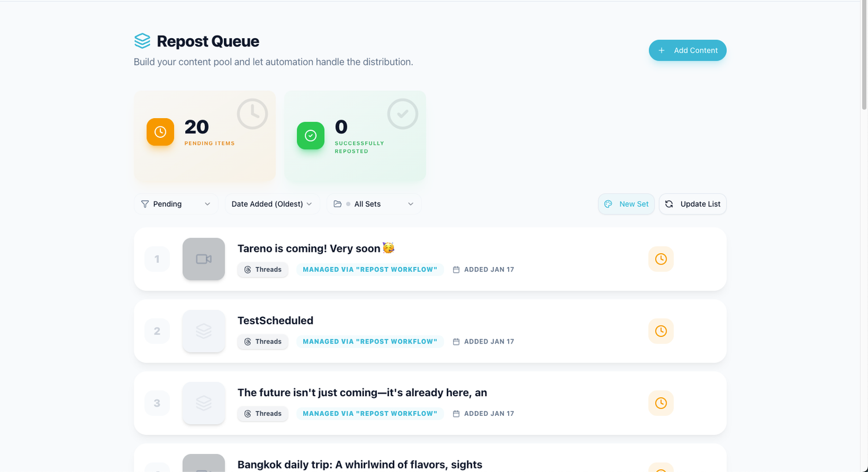This screenshot has height=472, width=868.
Task: Click 'Managed via Repost Workflow' tag on Tareno post
Action: coord(370,270)
